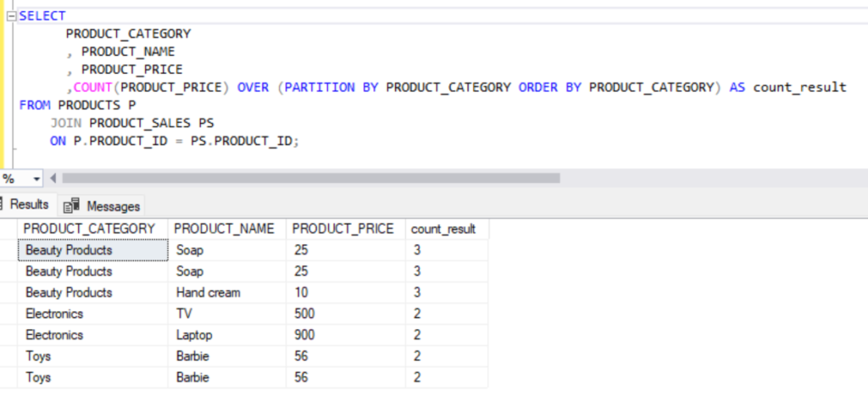This screenshot has height=396, width=868.
Task: Click the PRODUCT_PRICE column header
Action: (x=343, y=229)
